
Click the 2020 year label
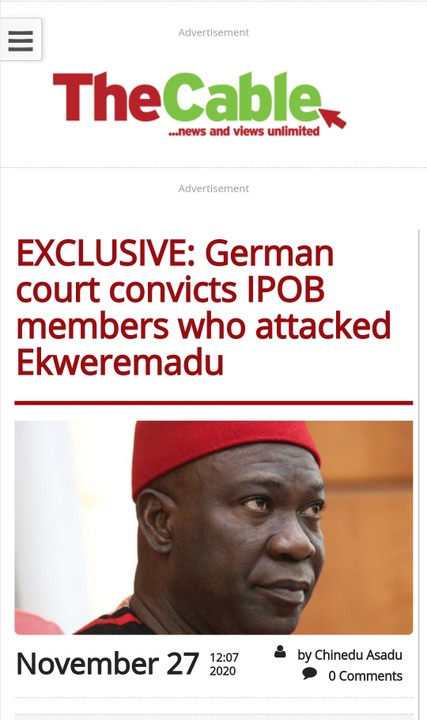(223, 671)
